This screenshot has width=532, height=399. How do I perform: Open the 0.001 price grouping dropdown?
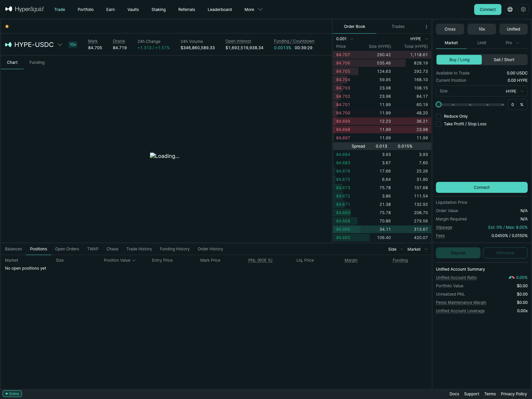pyautogui.click(x=345, y=39)
